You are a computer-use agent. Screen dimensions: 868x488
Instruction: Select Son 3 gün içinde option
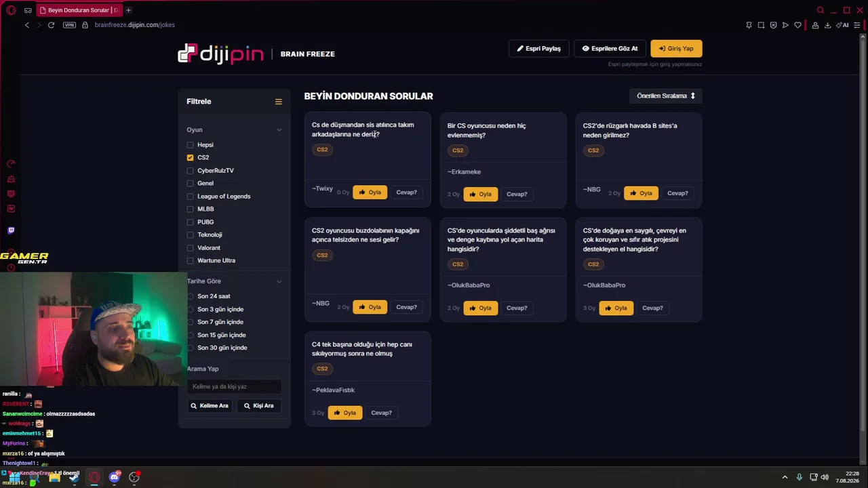(x=191, y=309)
